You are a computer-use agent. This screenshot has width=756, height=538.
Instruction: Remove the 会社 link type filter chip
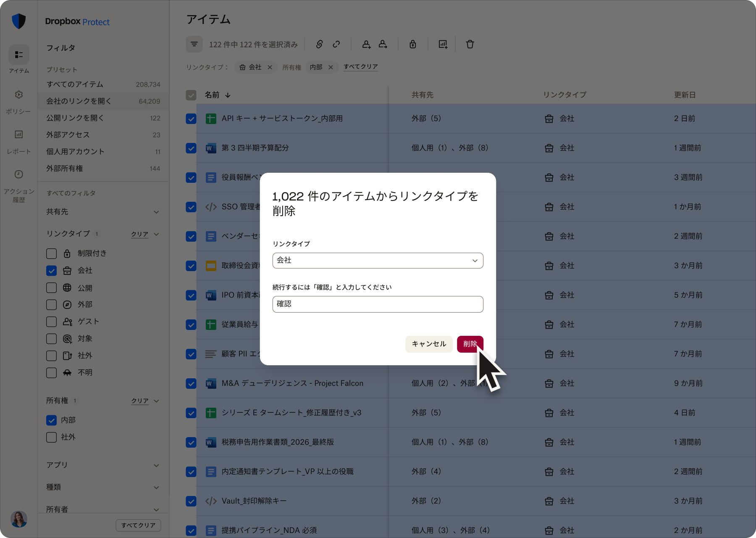click(x=270, y=67)
